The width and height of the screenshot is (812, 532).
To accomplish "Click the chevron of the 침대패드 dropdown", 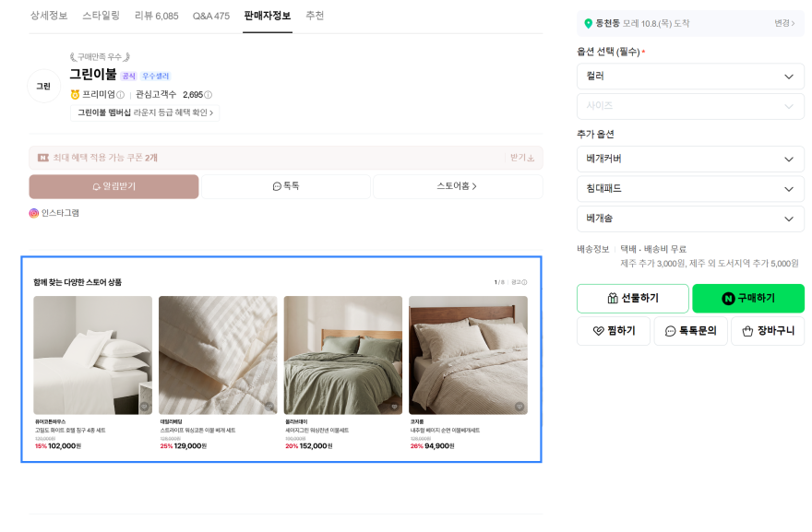I will click(x=789, y=189).
